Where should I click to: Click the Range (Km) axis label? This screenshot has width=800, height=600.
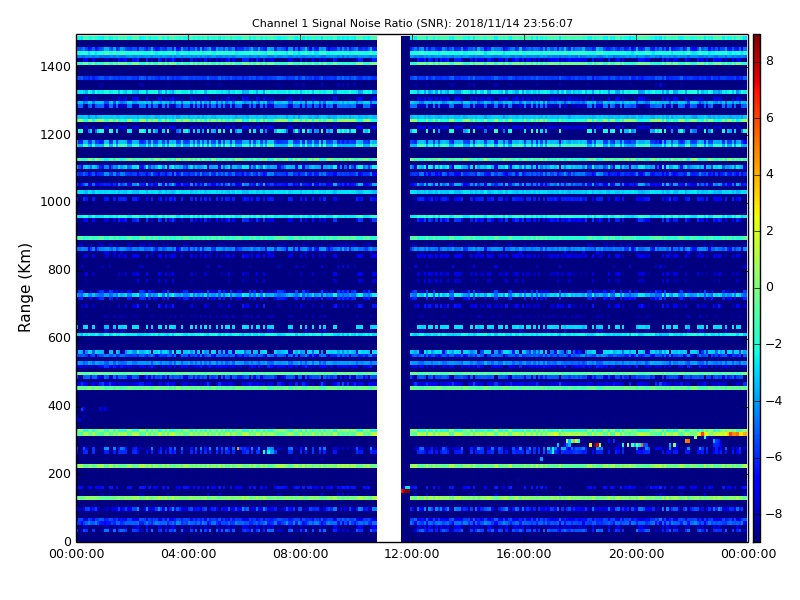[x=24, y=288]
